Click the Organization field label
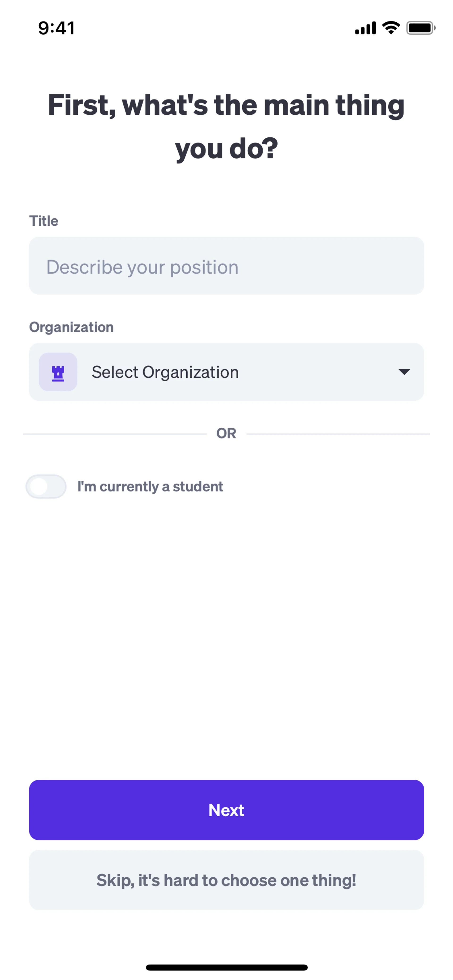The image size is (453, 980). point(71,327)
